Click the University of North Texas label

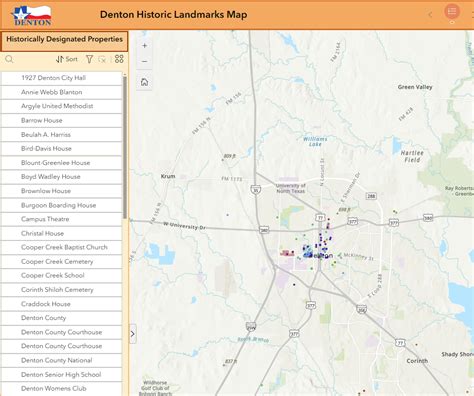[x=291, y=188]
